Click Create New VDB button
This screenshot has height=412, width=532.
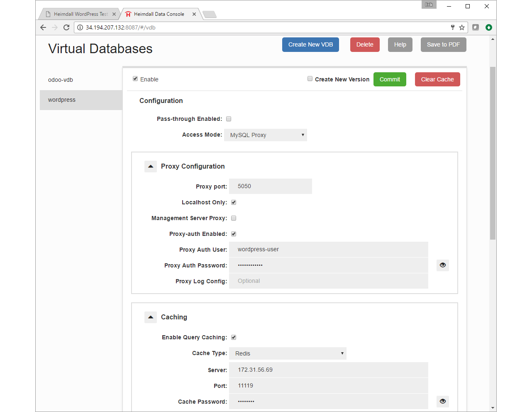[310, 44]
